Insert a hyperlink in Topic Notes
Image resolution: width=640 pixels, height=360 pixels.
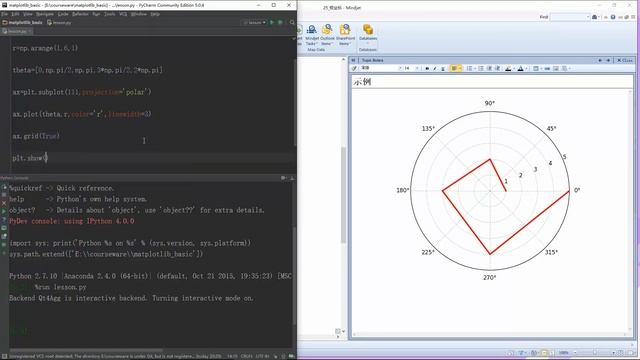(547, 68)
